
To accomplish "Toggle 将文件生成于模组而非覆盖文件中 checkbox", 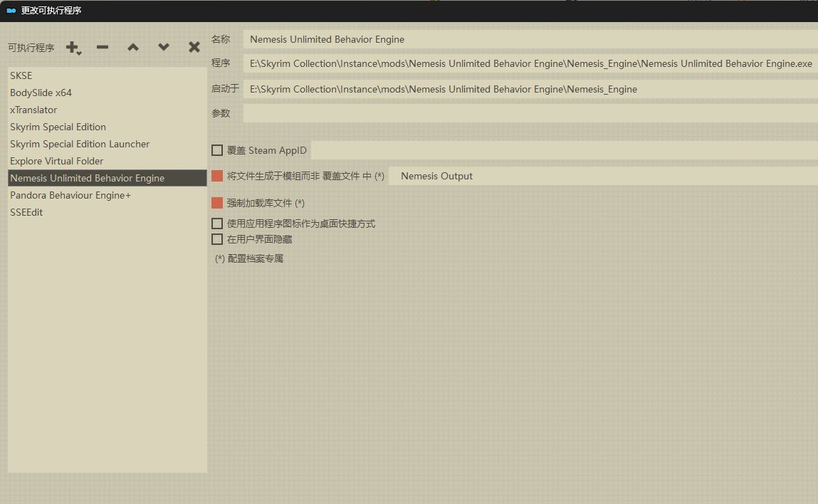I will pos(217,176).
